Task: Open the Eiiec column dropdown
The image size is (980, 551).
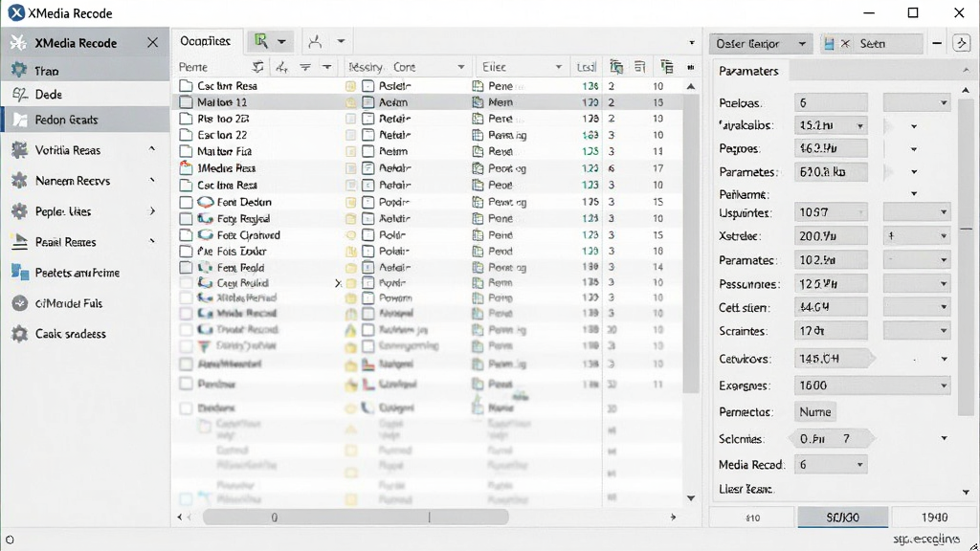Action: [558, 67]
